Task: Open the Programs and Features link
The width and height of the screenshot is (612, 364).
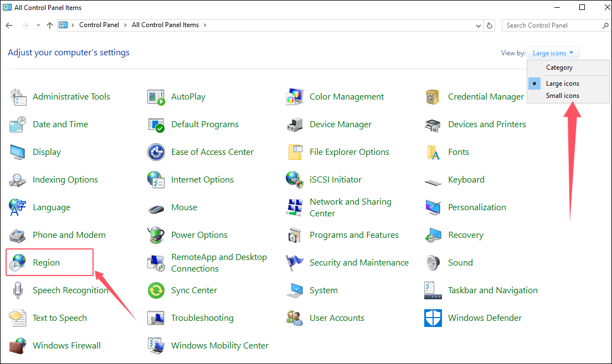Action: (354, 235)
